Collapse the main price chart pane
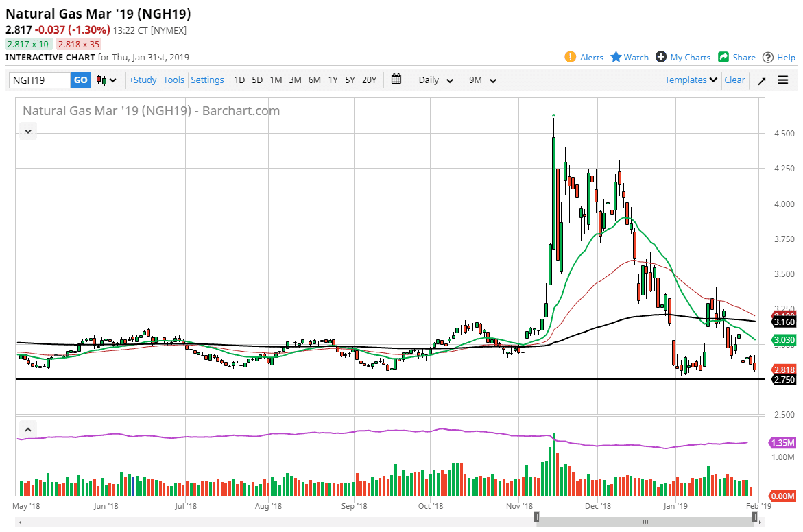Image resolution: width=803 pixels, height=532 pixels. click(x=28, y=130)
